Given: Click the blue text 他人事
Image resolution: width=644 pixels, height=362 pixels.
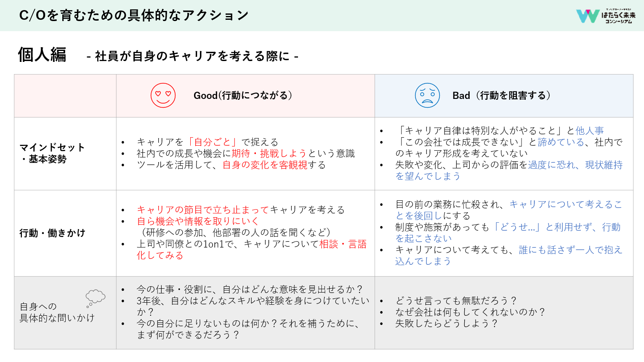Looking at the screenshot, I should coord(589,130).
